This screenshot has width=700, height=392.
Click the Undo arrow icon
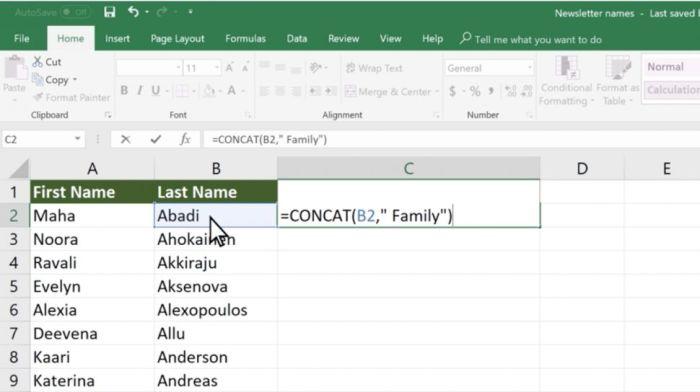[133, 12]
